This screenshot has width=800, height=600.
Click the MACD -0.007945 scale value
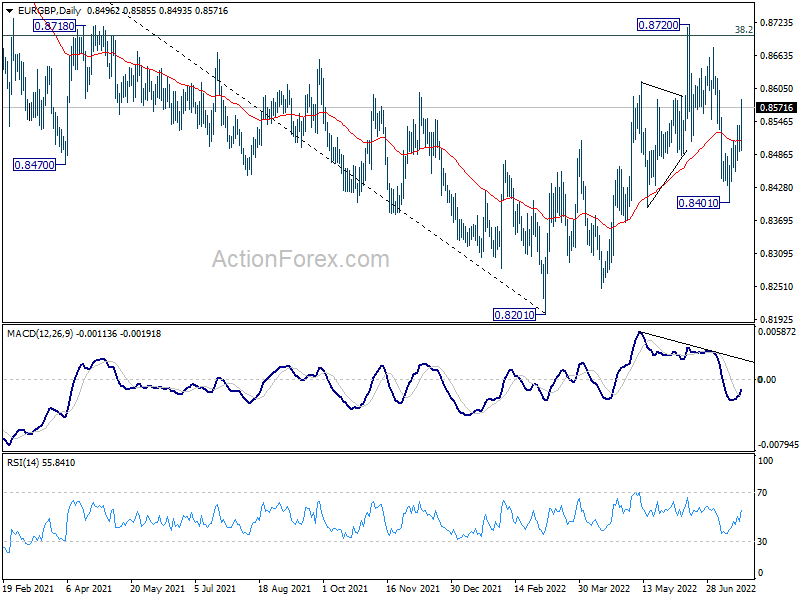pyautogui.click(x=778, y=445)
